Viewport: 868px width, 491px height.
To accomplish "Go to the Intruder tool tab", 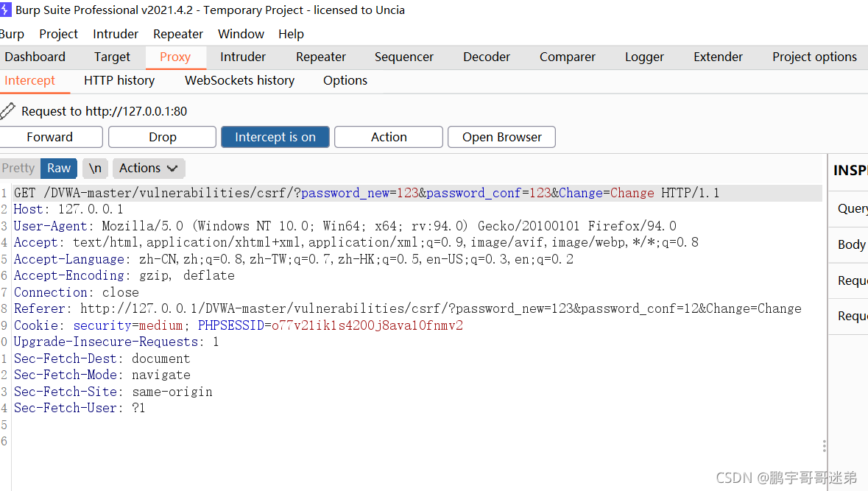I will (243, 57).
